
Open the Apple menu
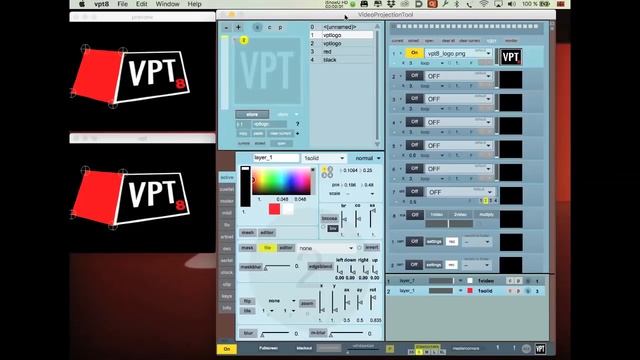[x=82, y=4]
